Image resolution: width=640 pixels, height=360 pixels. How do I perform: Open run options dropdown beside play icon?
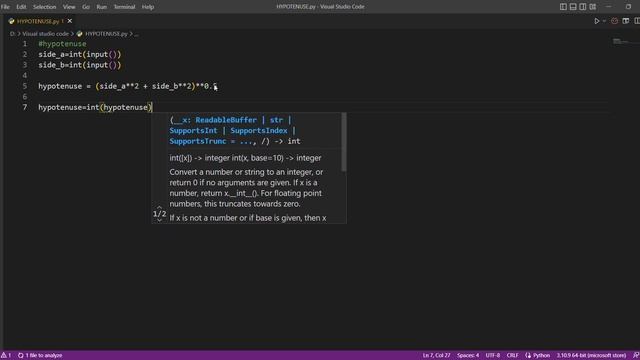click(604, 21)
